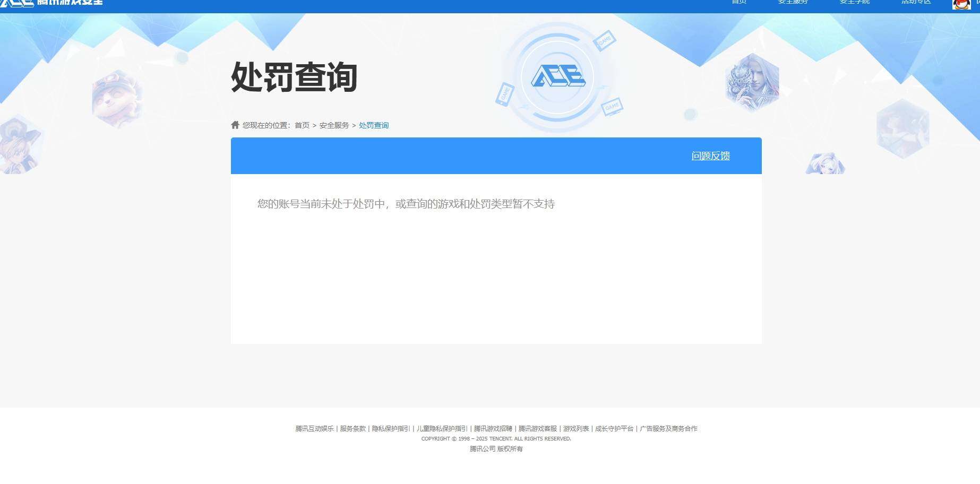
Task: Open the 安全服务 top navigation menu
Action: pos(793,2)
